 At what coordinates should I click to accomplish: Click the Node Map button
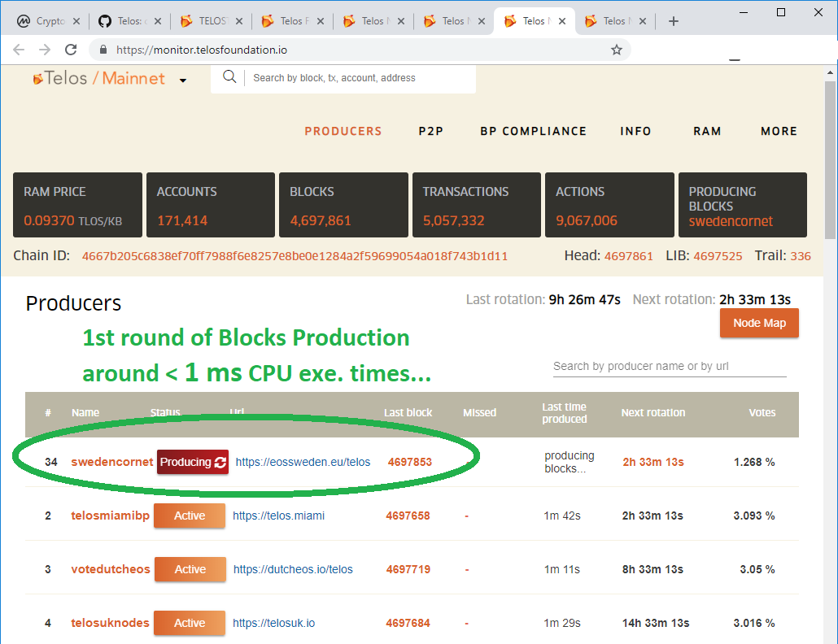coord(759,323)
